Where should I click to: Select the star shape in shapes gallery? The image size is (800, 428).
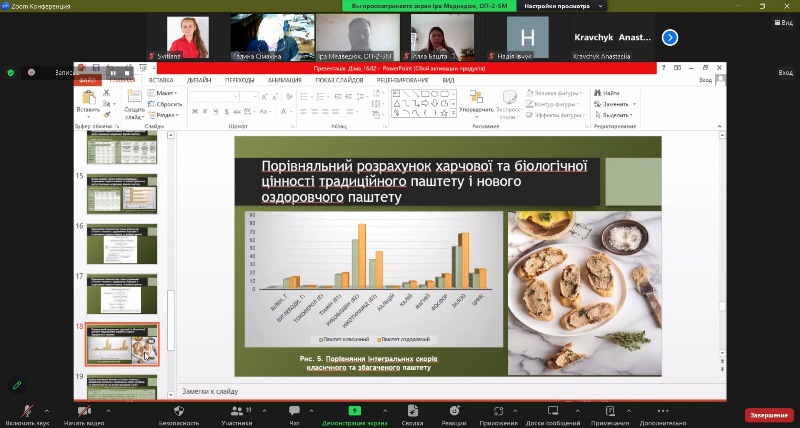[444, 113]
